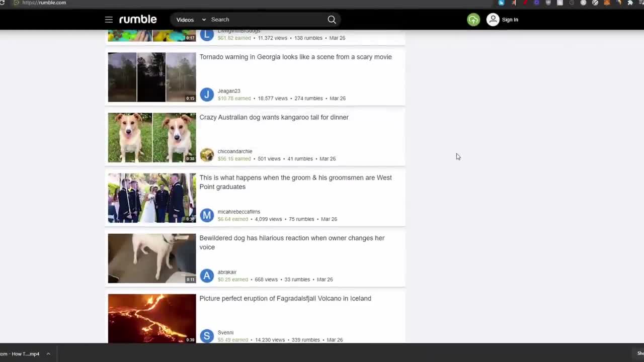Click Sign In link
This screenshot has height=362, width=644.
[510, 20]
